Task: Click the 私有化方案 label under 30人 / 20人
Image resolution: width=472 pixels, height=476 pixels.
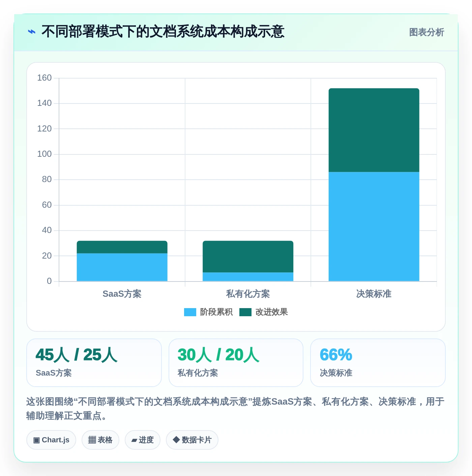Action: (198, 373)
